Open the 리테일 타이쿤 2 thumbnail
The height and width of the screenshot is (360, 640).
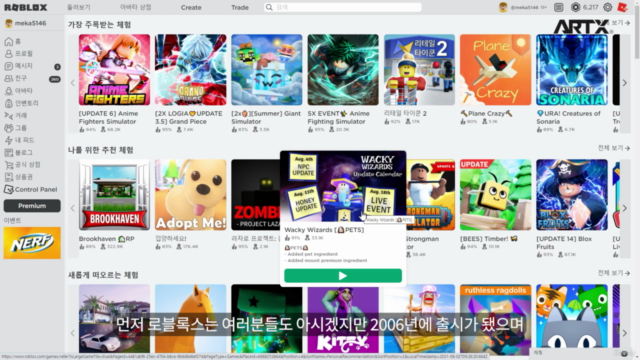click(x=419, y=70)
